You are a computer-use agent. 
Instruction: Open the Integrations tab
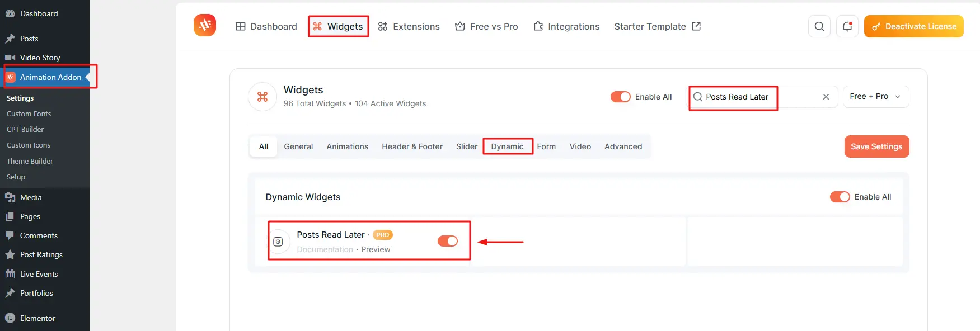click(x=566, y=26)
